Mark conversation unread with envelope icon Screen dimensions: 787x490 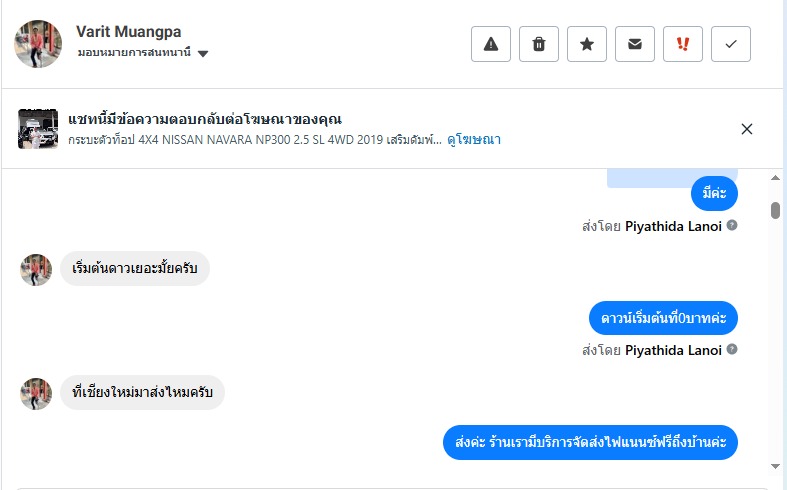pyautogui.click(x=635, y=44)
